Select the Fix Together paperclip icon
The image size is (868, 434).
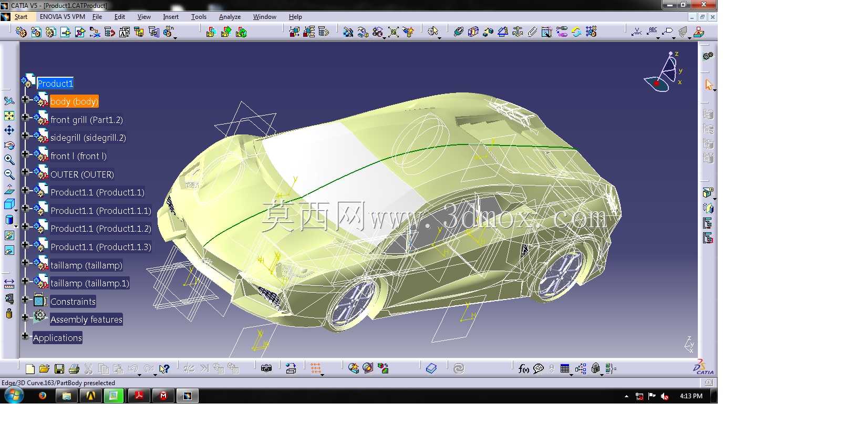coord(532,32)
